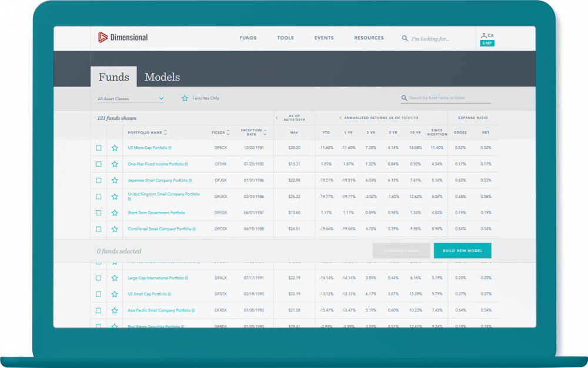Click the magnifier icon beside fund name search

(404, 98)
